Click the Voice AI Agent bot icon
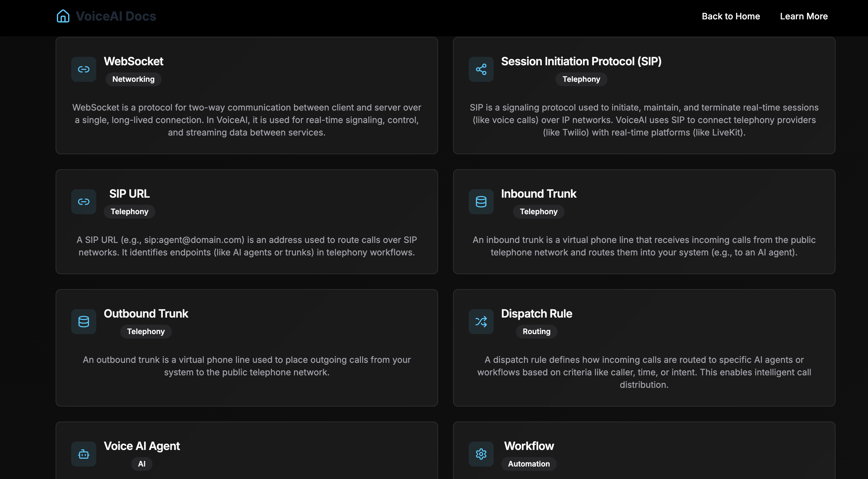 pos(83,454)
